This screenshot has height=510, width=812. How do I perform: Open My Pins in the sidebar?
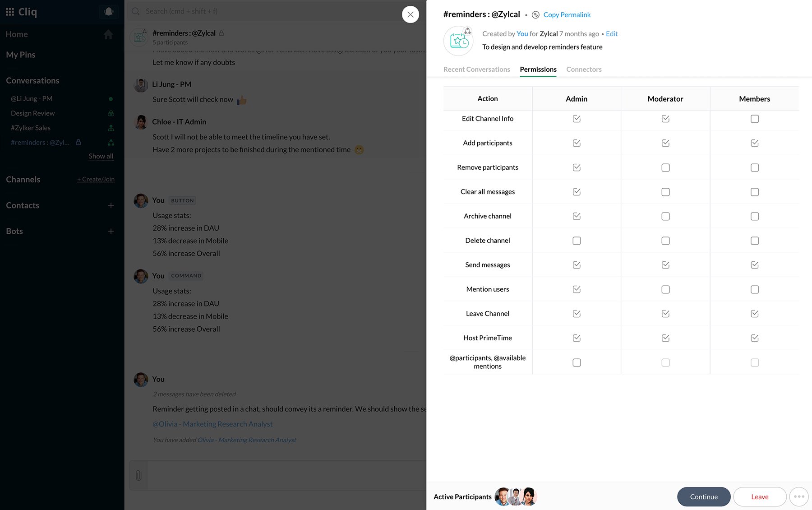(x=21, y=55)
